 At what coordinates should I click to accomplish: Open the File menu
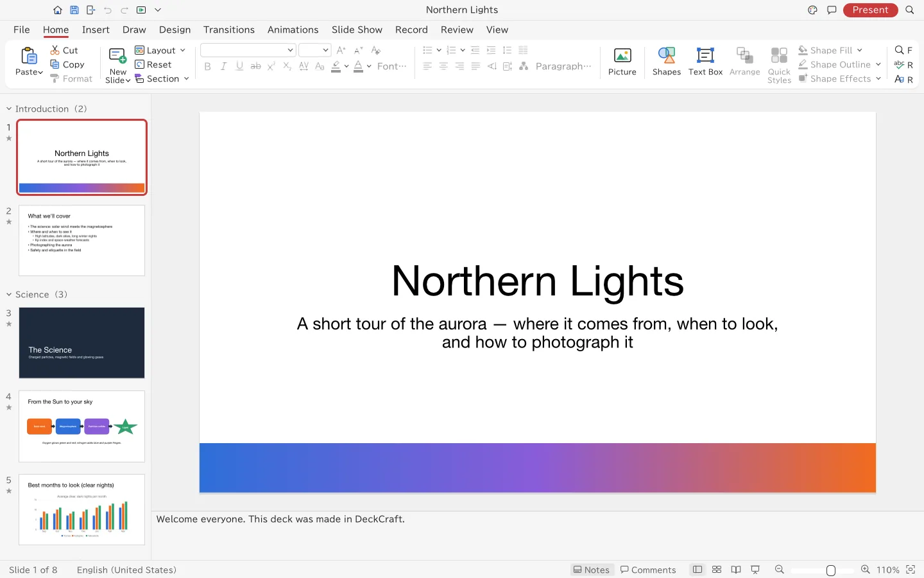pyautogui.click(x=22, y=30)
